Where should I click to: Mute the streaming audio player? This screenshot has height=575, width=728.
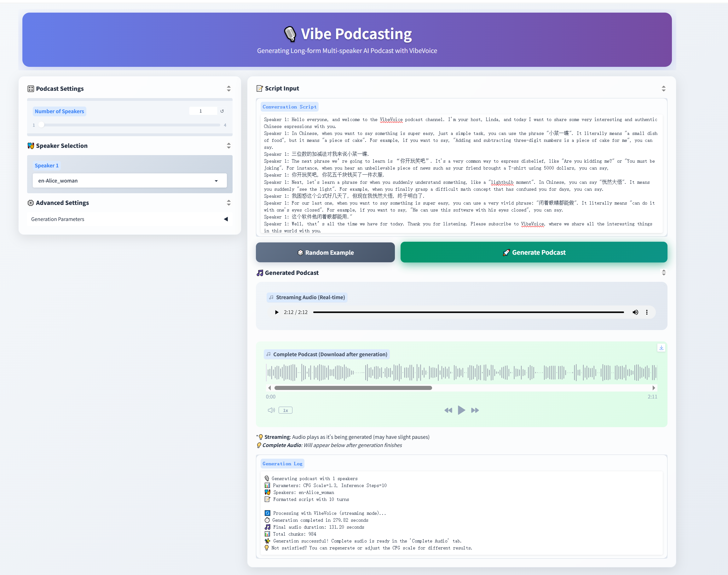tap(635, 312)
